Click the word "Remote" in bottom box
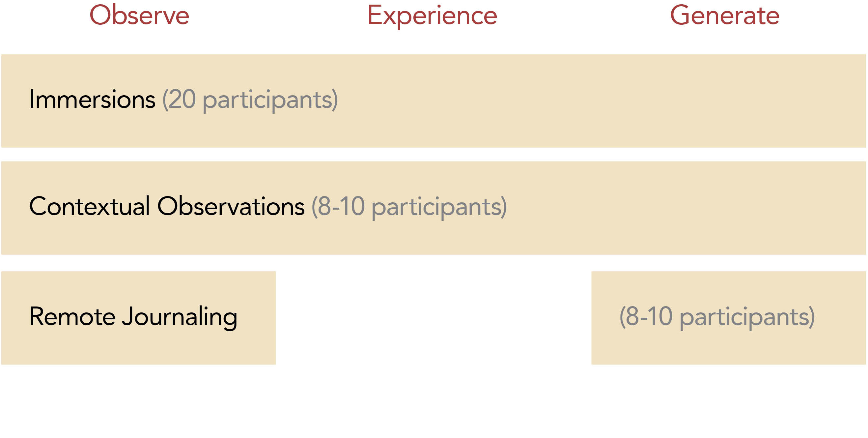This screenshot has width=868, height=438. point(72,317)
